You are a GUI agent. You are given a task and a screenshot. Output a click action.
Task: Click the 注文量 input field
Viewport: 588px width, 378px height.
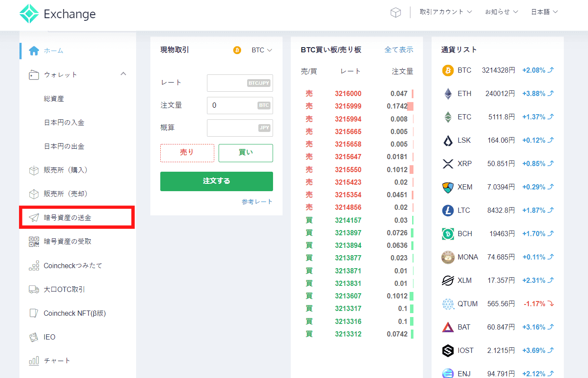coord(240,106)
